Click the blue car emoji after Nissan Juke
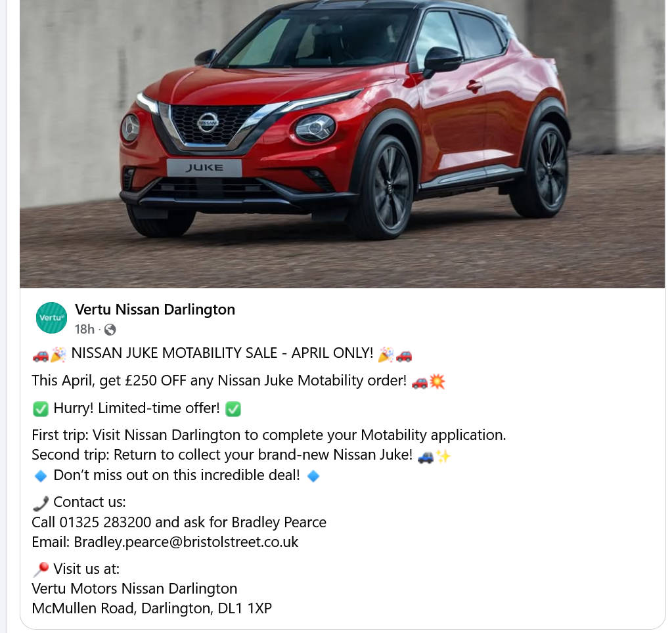 pos(425,456)
